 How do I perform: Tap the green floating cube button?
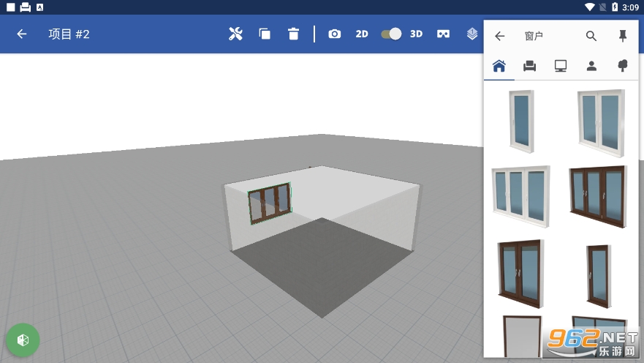tap(23, 340)
